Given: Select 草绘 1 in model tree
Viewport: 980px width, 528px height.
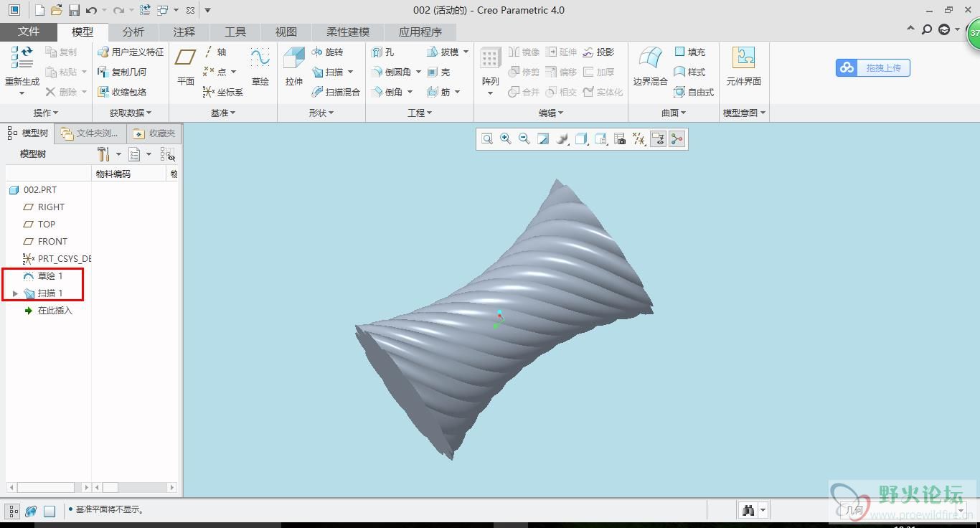Looking at the screenshot, I should [x=43, y=276].
